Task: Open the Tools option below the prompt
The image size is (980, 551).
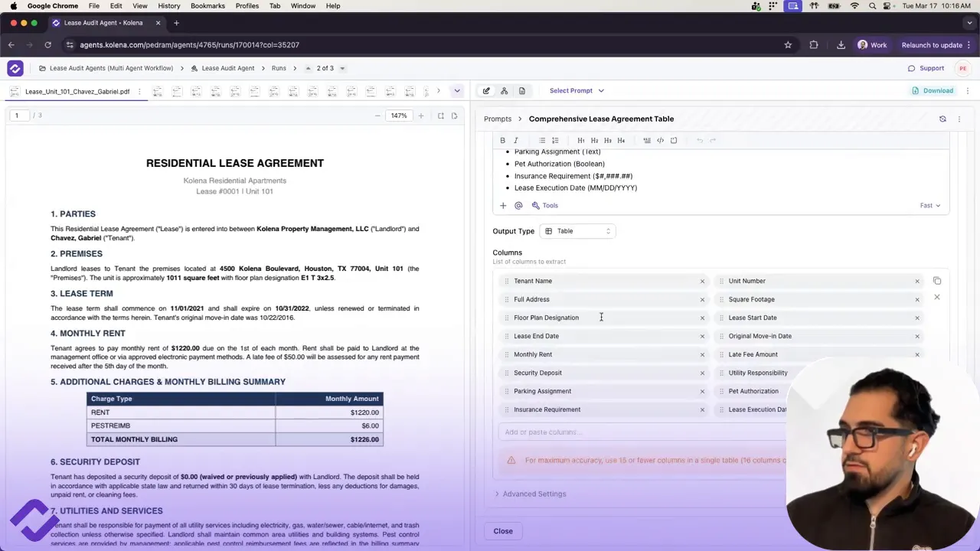Action: (547, 205)
